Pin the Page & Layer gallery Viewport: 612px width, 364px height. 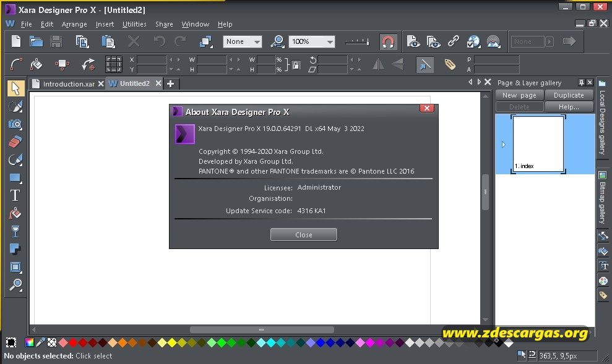(x=581, y=83)
